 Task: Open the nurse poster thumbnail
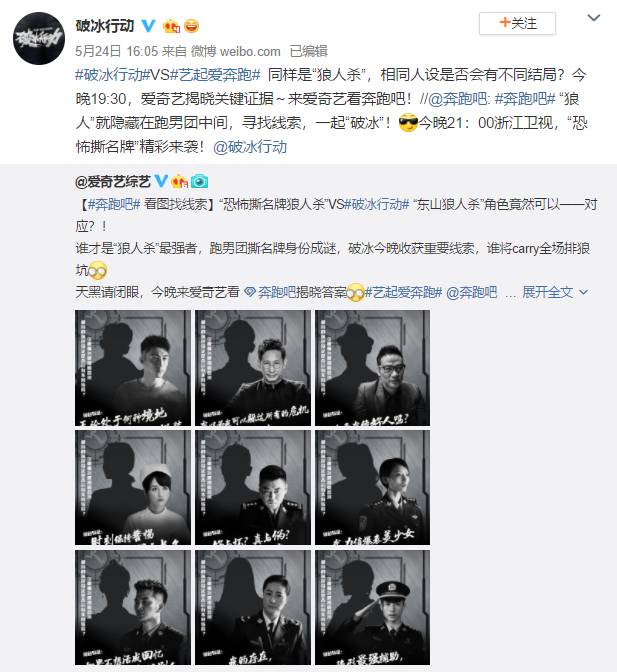point(133,488)
